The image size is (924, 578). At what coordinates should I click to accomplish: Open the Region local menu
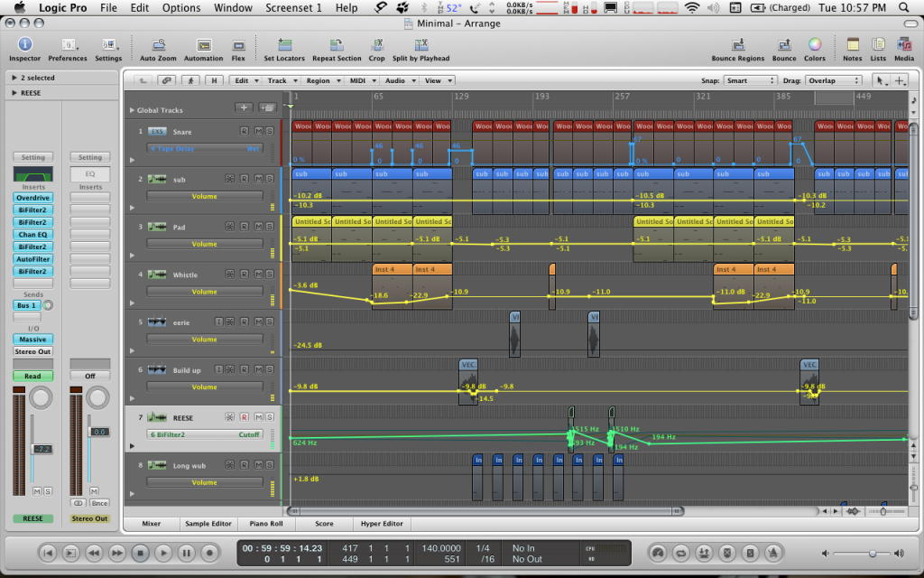coord(322,80)
